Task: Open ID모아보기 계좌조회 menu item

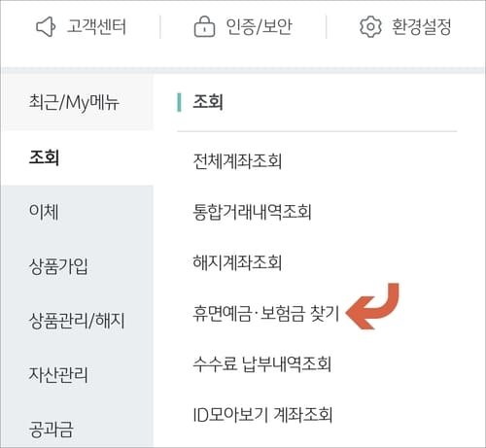Action: point(262,415)
